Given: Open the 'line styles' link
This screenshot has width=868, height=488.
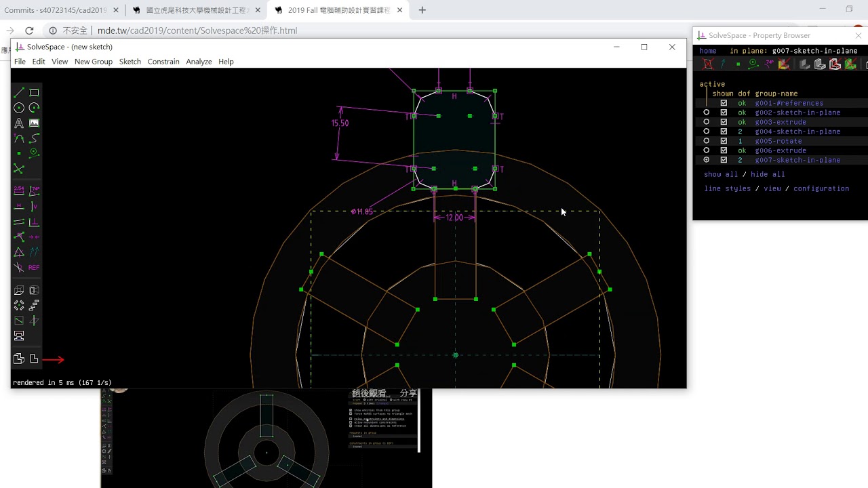Looking at the screenshot, I should 728,188.
